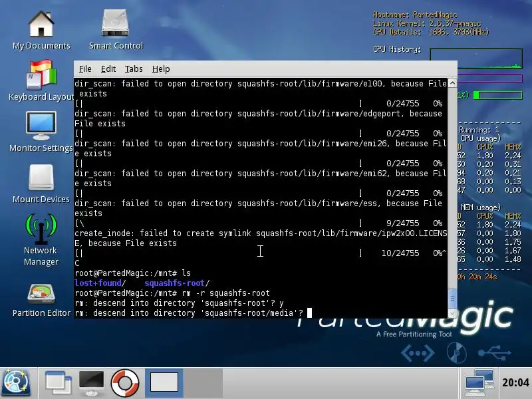
Task: Click the CPU History graph
Action: [x=476, y=59]
